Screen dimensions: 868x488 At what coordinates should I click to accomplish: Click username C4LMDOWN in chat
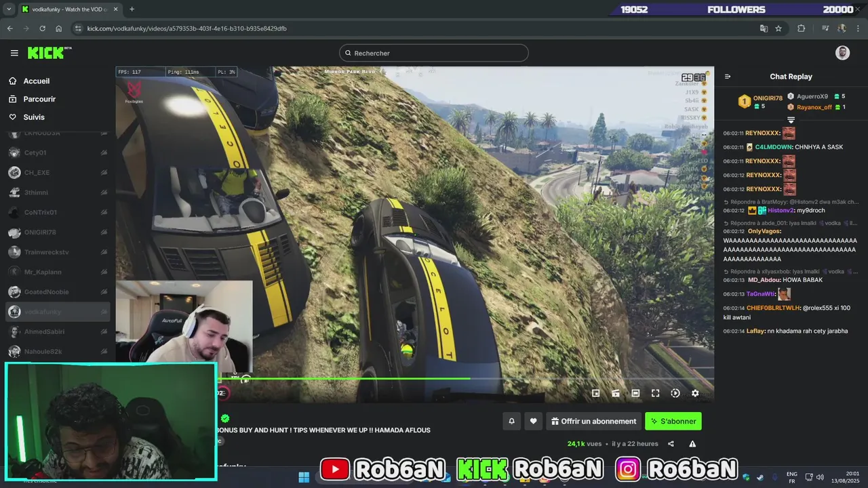(772, 147)
